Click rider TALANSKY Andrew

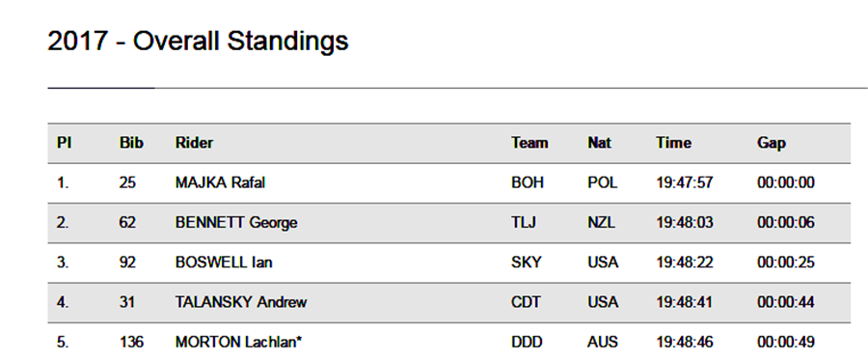point(241,302)
